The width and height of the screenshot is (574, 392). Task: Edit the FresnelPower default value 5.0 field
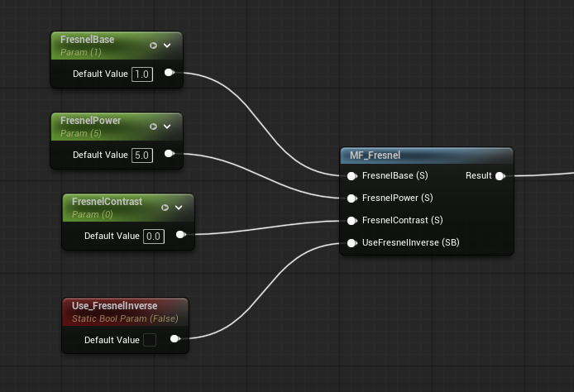pyautogui.click(x=142, y=155)
